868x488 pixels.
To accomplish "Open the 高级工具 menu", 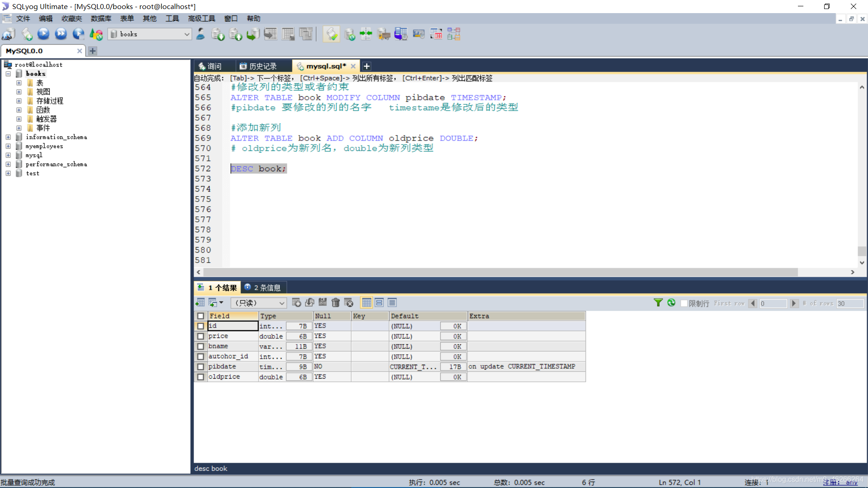I will pyautogui.click(x=202, y=19).
